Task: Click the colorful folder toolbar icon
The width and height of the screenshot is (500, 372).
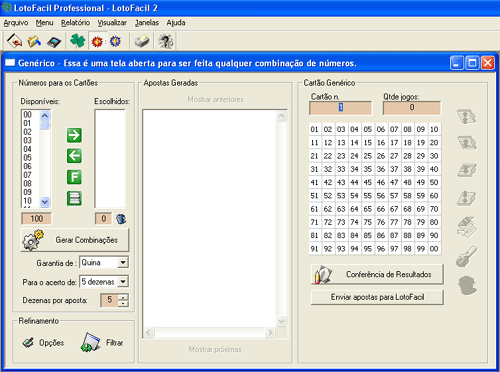Action: coord(34,41)
